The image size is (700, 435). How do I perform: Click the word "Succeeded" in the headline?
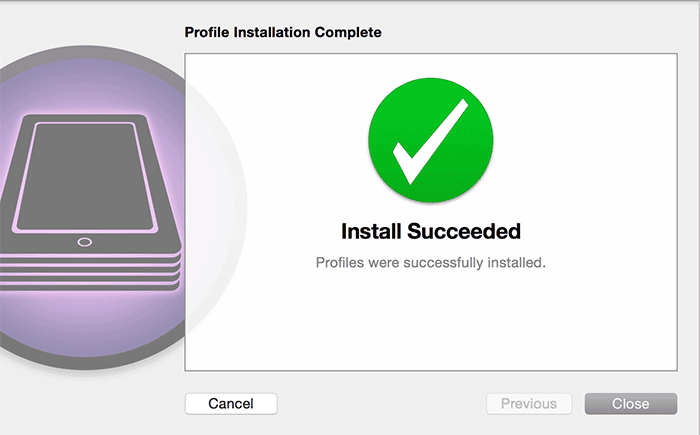[x=464, y=231]
